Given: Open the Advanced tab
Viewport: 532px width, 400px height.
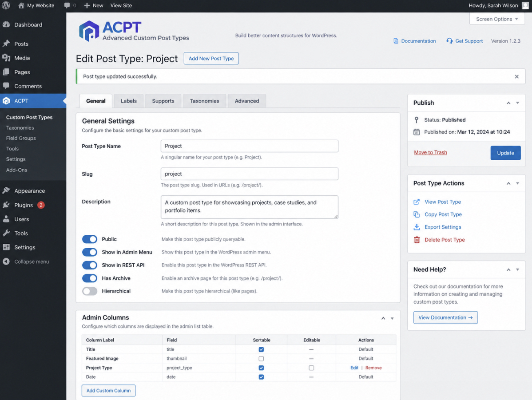Looking at the screenshot, I should (x=246, y=101).
